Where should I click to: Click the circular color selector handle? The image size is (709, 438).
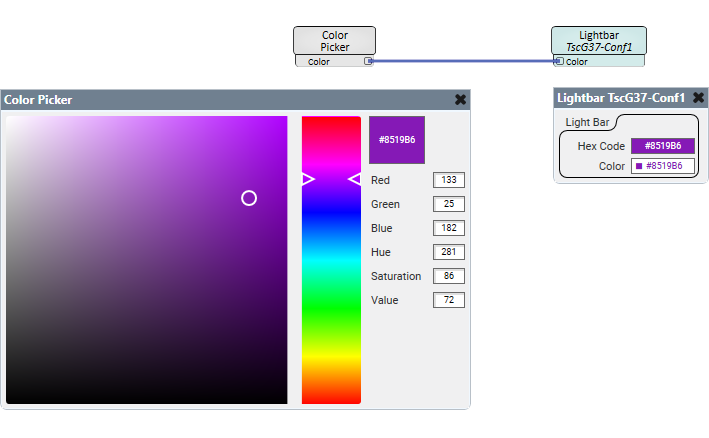pos(249,198)
